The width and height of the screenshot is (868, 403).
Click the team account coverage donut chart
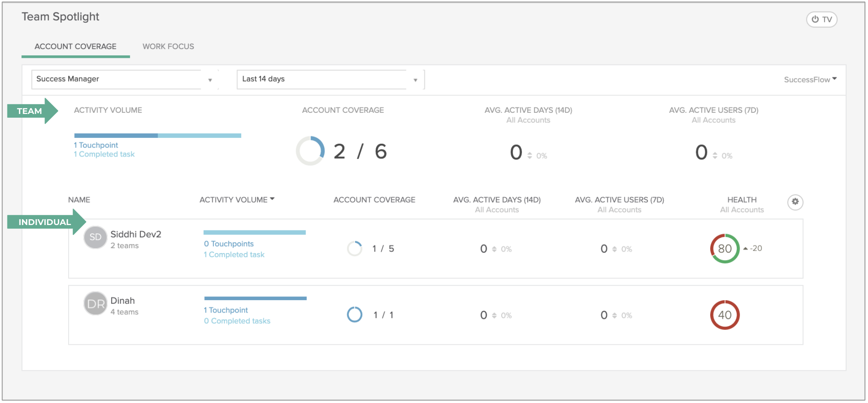pos(311,151)
